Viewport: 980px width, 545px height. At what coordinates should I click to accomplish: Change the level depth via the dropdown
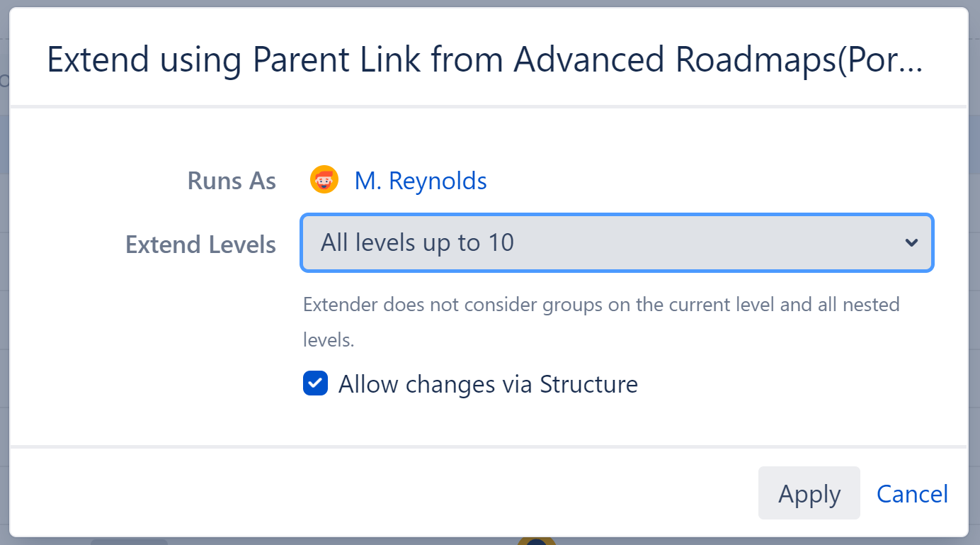pos(616,242)
